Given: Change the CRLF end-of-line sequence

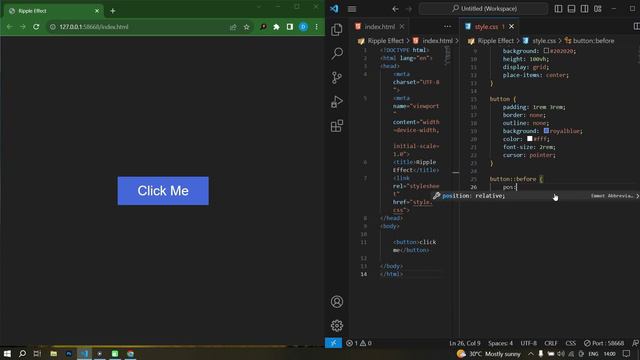Looking at the screenshot, I should point(551,343).
